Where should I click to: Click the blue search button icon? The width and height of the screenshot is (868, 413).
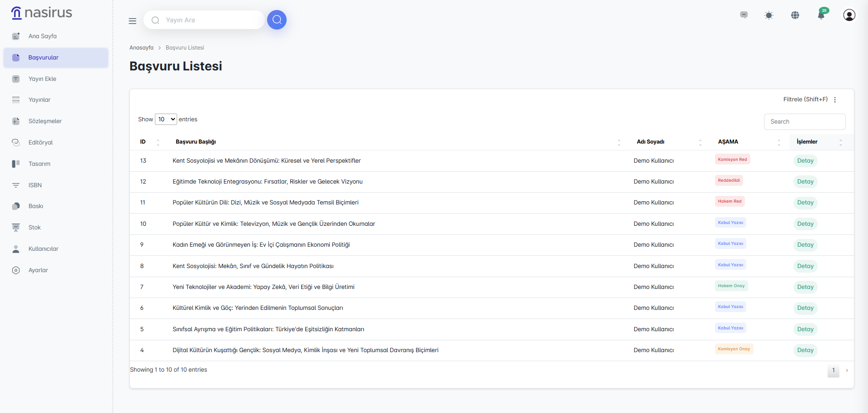pyautogui.click(x=277, y=20)
